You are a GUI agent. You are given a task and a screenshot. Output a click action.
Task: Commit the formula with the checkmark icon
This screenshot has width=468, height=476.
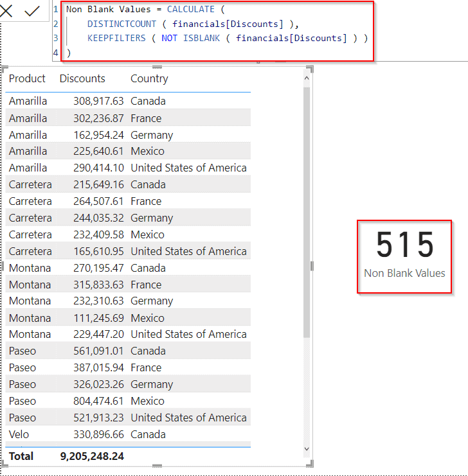pyautogui.click(x=32, y=11)
